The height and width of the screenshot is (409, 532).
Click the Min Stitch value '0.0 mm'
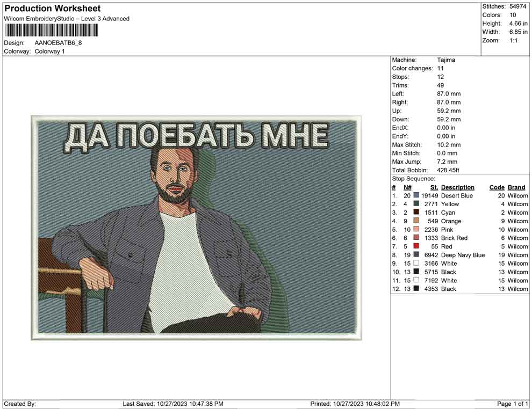tap(447, 153)
